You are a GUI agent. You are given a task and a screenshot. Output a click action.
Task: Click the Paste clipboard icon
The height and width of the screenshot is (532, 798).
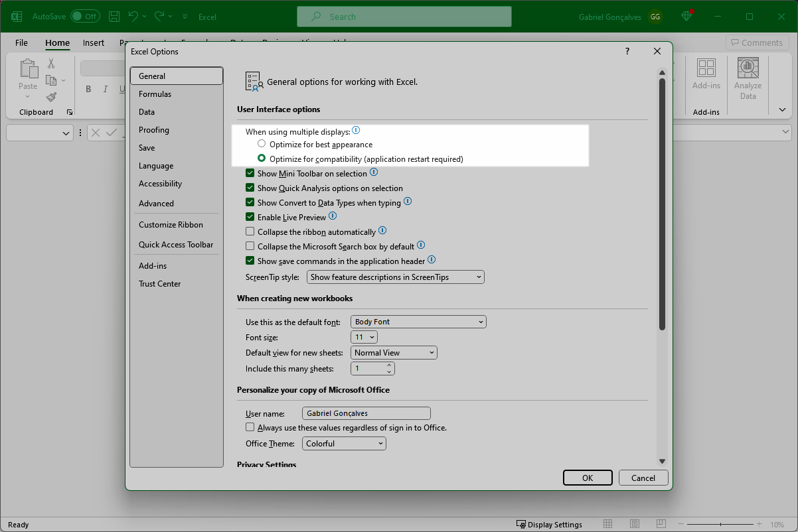[x=28, y=68]
